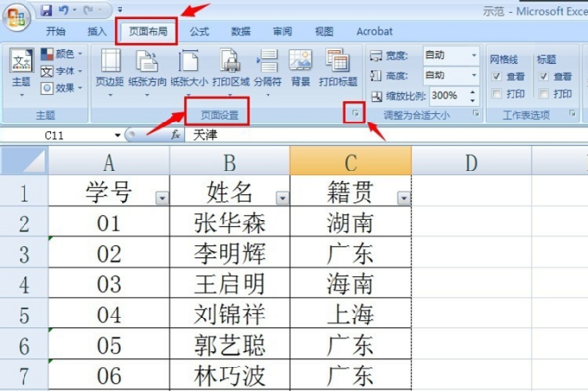Open theme 颜色 colors menu

[x=62, y=54]
